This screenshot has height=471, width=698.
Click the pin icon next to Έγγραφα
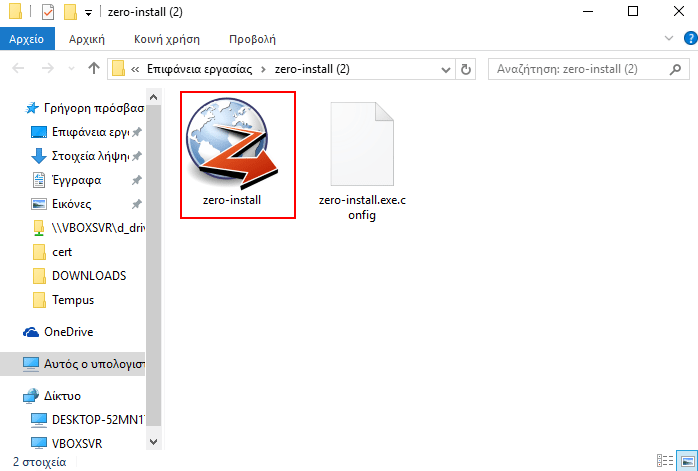pyautogui.click(x=137, y=180)
